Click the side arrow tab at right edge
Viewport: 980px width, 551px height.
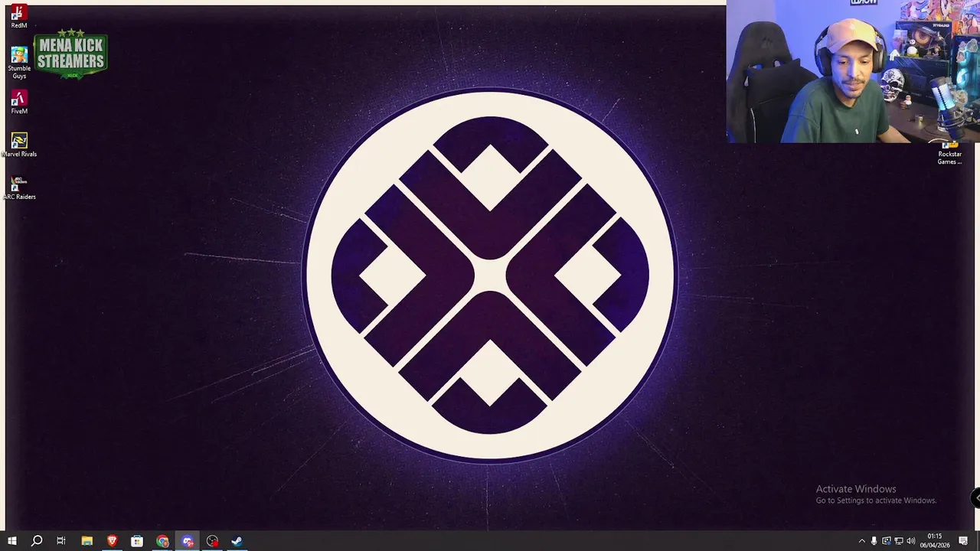click(x=976, y=497)
